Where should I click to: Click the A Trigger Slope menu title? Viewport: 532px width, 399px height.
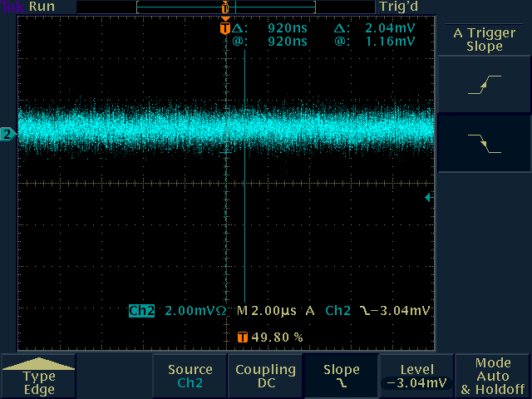point(484,39)
